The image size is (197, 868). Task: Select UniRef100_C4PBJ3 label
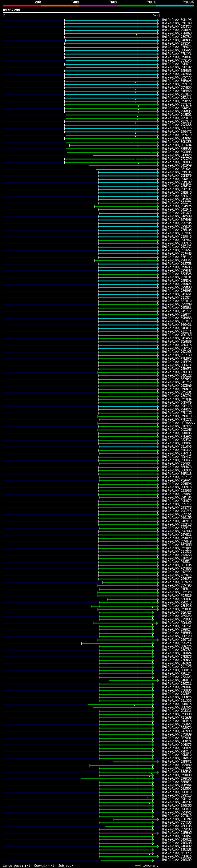click(x=177, y=680)
